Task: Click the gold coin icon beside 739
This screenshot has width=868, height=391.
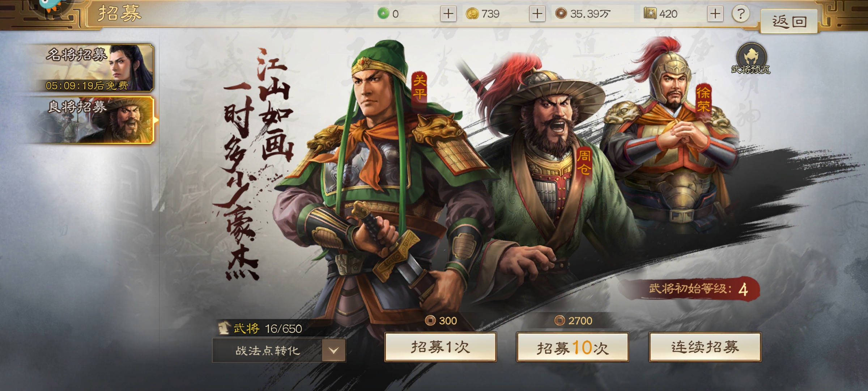Action: pos(472,14)
